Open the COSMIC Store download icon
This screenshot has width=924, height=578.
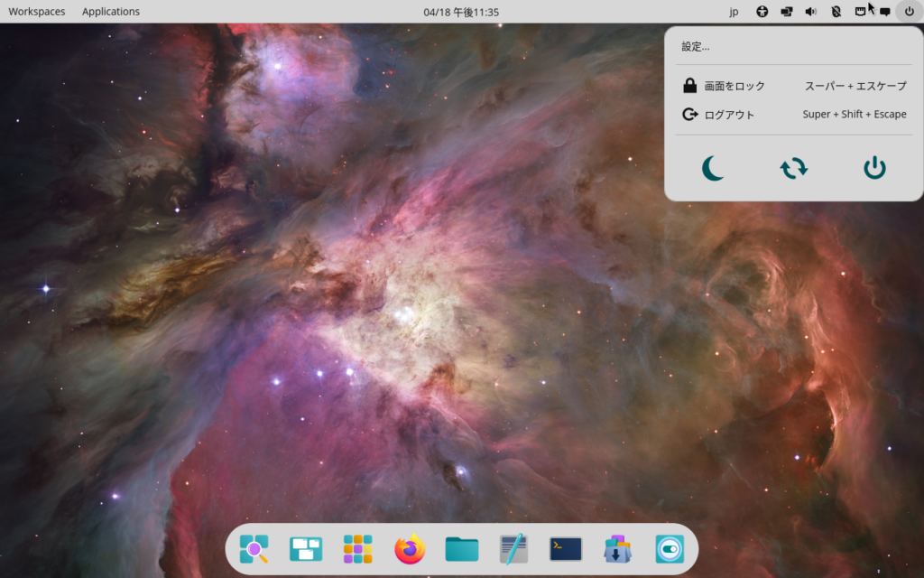tap(617, 548)
